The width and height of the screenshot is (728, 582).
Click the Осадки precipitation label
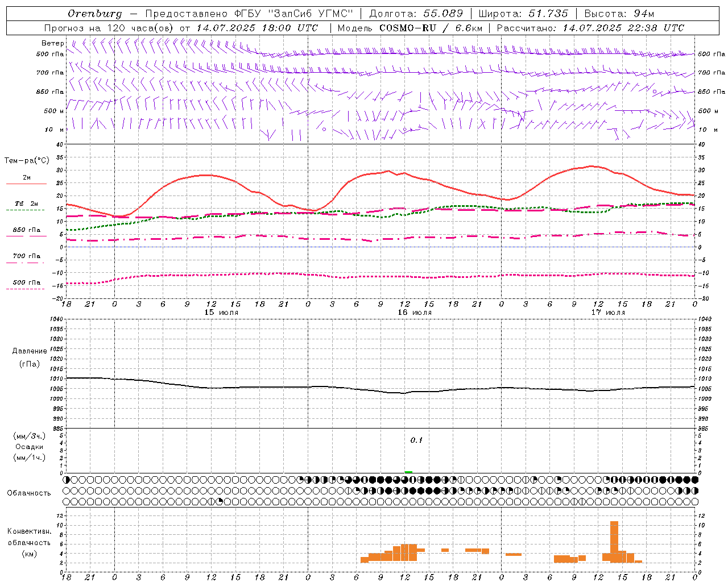[30, 447]
